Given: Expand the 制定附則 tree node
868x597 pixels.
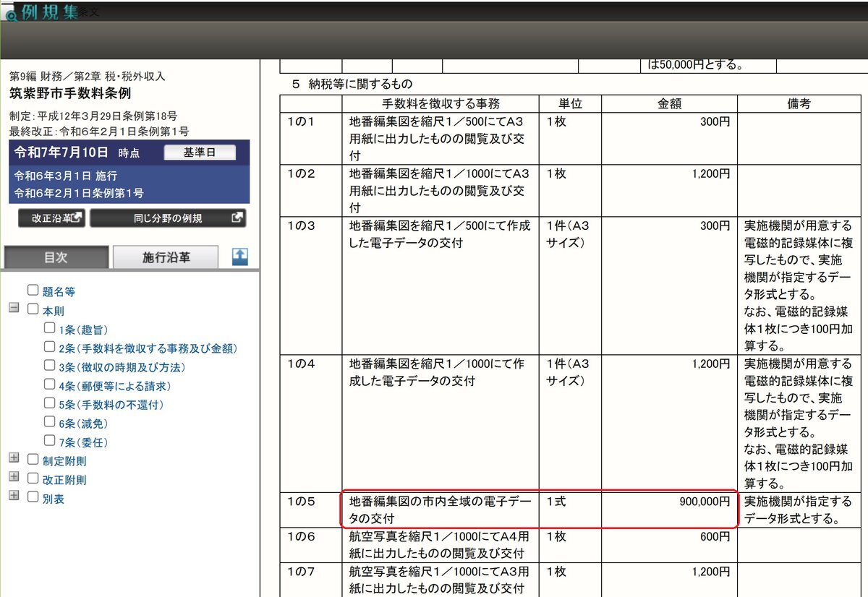Looking at the screenshot, I should click(x=13, y=458).
